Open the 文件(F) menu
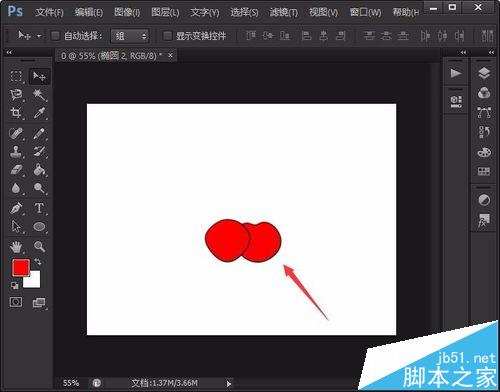Screen dimensions: 500x392 tap(49, 13)
